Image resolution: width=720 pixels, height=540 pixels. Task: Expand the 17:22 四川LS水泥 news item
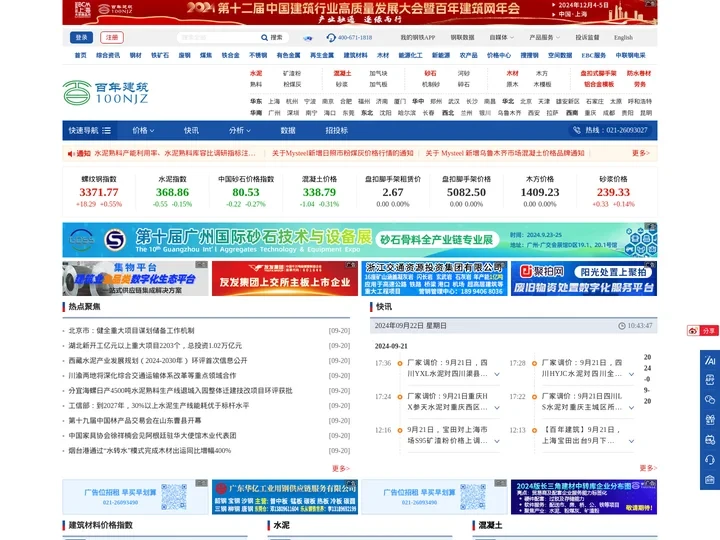tap(631, 408)
